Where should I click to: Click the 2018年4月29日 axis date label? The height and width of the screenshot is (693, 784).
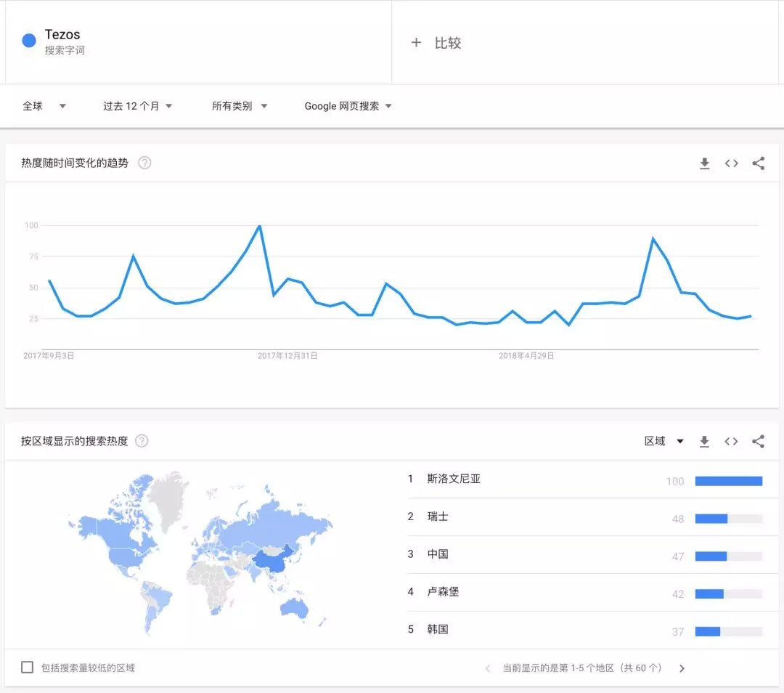tap(526, 356)
